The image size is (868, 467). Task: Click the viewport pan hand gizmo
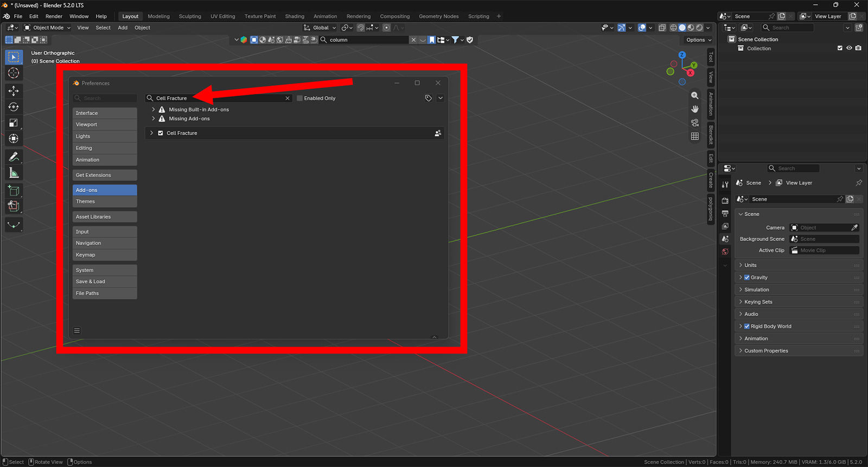[695, 109]
